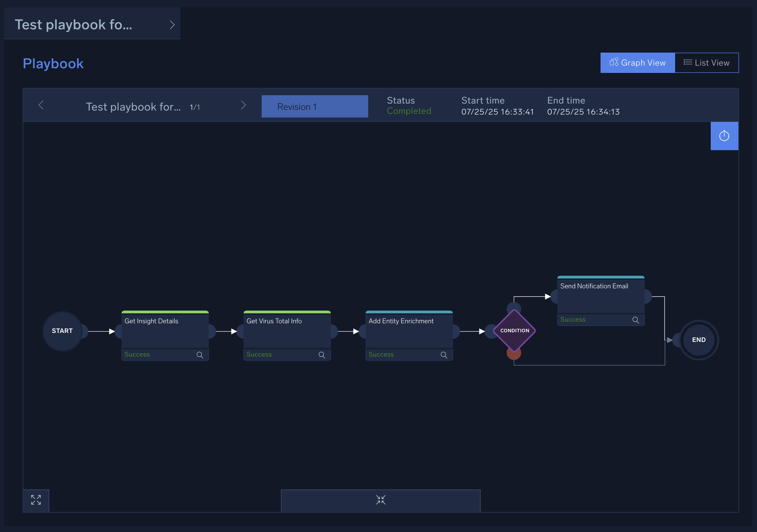The height and width of the screenshot is (532, 757).
Task: Click magnifier on Get Virus Total Info node
Action: (x=322, y=355)
